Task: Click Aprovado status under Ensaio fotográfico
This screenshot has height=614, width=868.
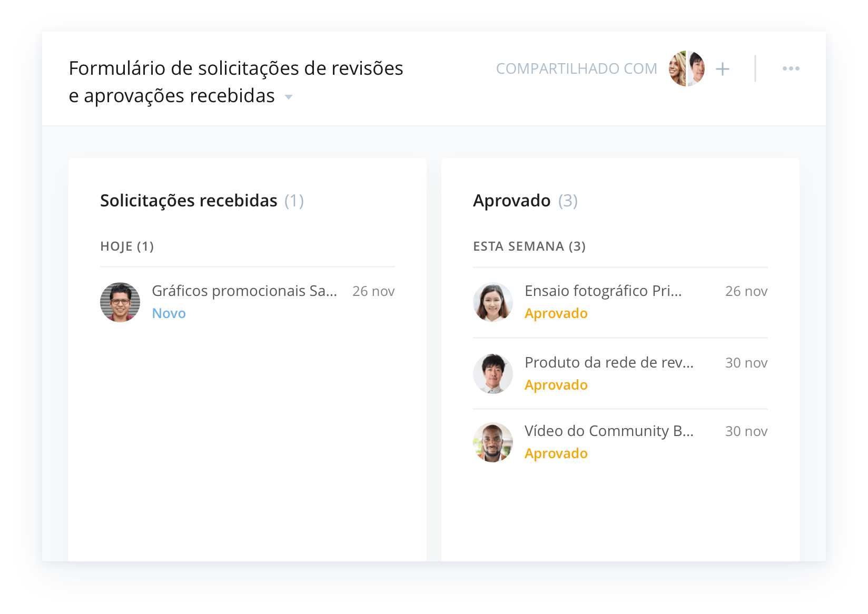Action: [556, 313]
